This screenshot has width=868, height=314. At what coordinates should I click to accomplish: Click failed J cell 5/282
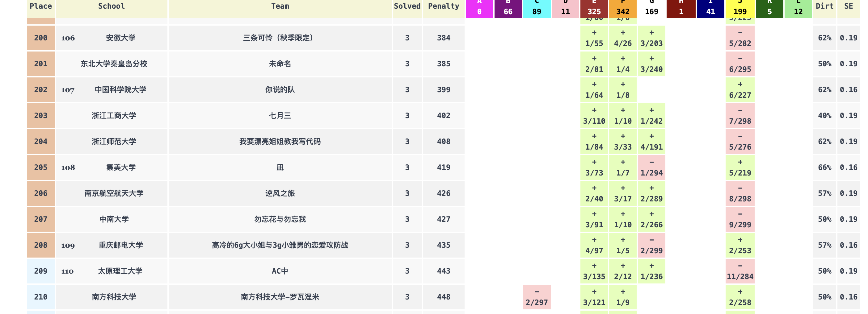click(740, 38)
